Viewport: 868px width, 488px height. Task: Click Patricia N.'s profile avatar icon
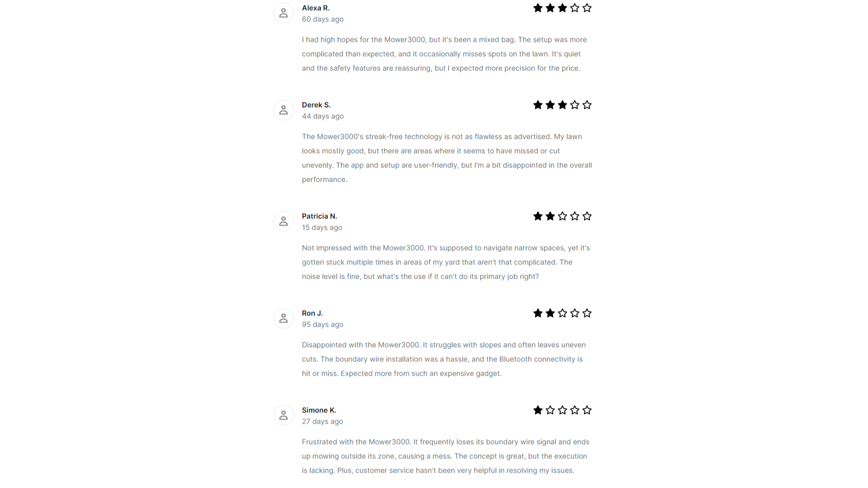tap(284, 222)
